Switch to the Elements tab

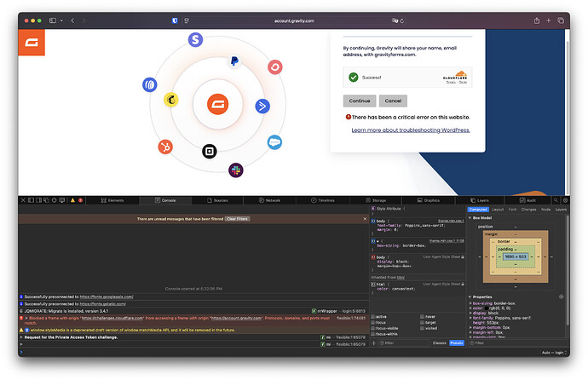pos(112,200)
